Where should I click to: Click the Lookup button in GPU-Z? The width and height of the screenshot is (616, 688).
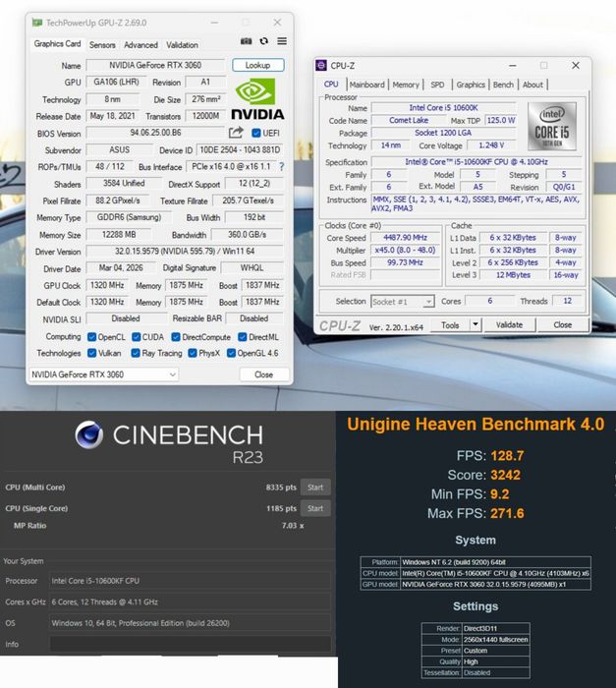coord(258,66)
